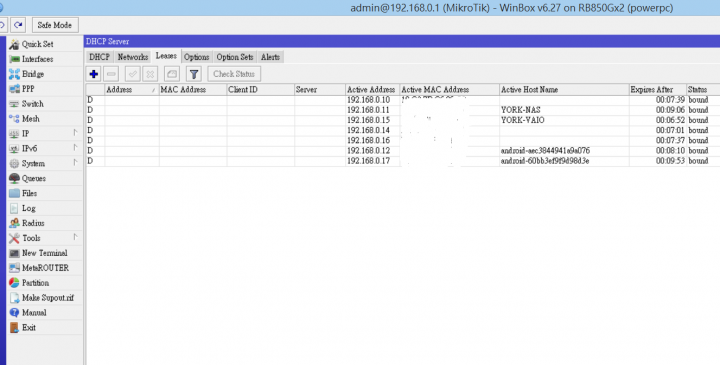Switch to the DHCP tab

coord(99,57)
